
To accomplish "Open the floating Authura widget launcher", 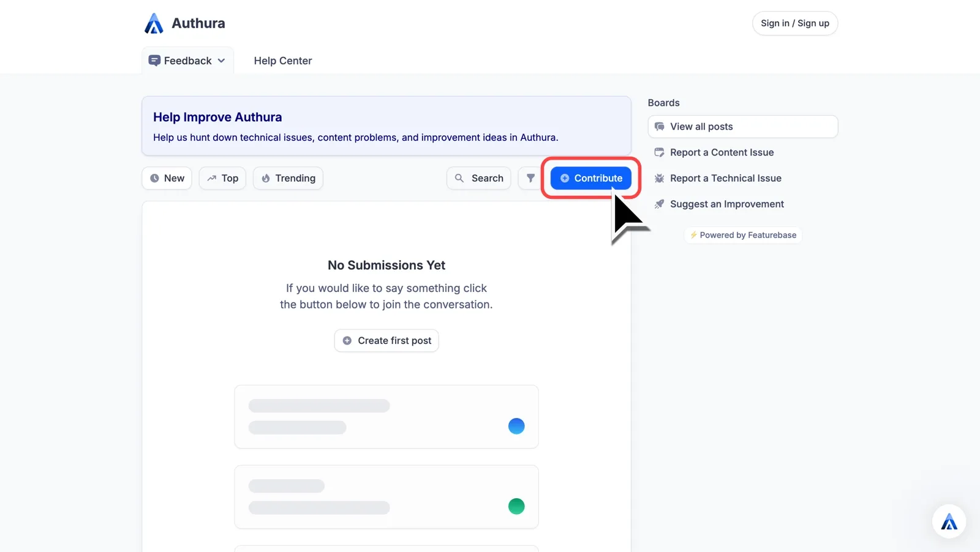I will (x=949, y=521).
